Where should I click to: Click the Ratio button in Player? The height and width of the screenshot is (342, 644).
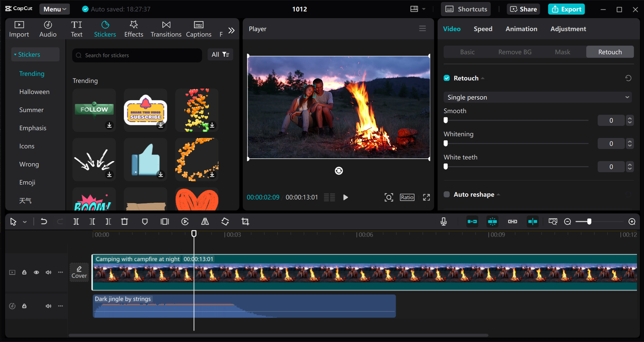(407, 197)
